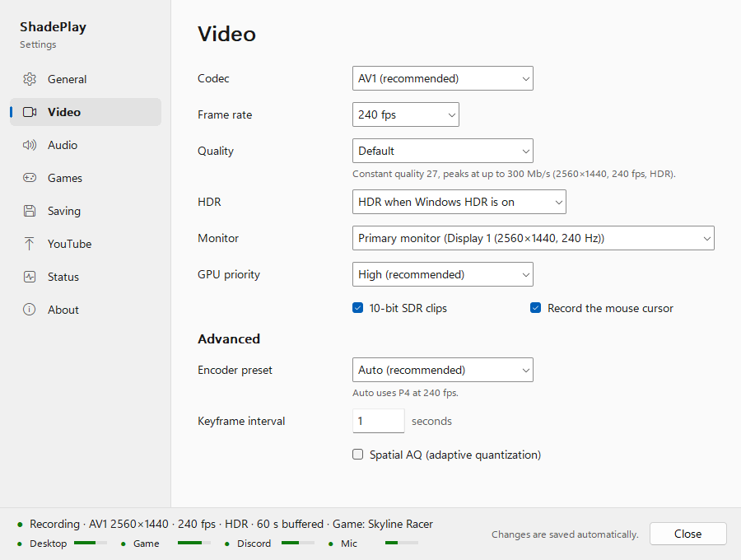Expand the GPU priority dropdown
This screenshot has width=741, height=560.
[x=443, y=274]
